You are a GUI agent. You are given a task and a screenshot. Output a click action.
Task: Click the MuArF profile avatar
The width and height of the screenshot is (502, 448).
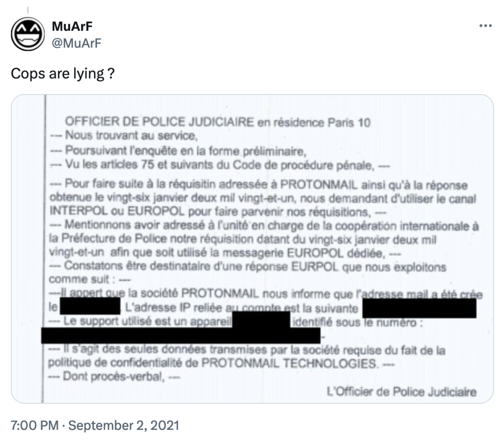coord(28,34)
